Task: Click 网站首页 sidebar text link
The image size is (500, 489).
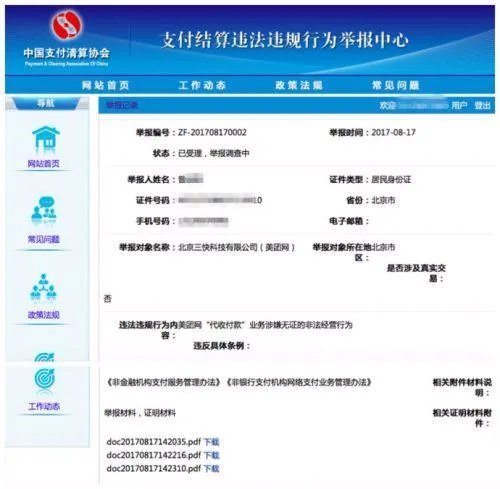Action: click(44, 164)
